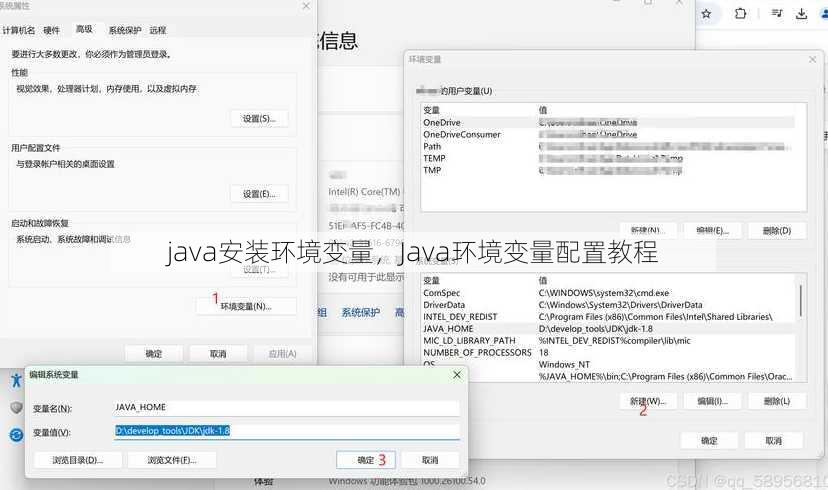The width and height of the screenshot is (828, 490).
Task: Click the media playlist icon in browser toolbar
Action: tap(777, 13)
